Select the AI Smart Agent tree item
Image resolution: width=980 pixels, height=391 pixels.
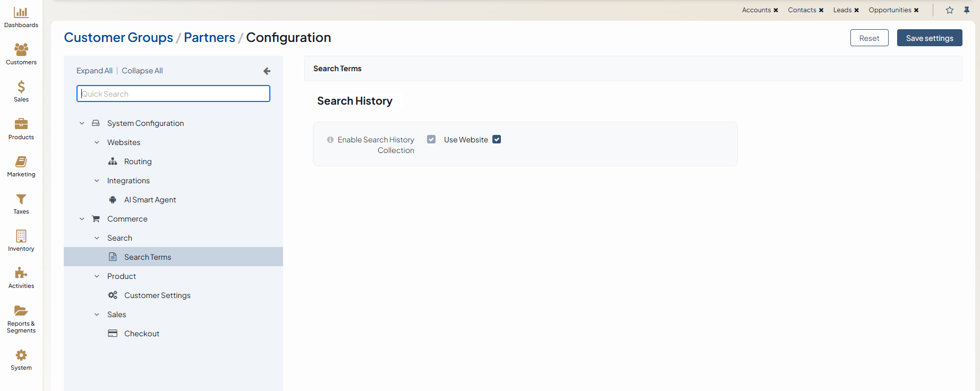coord(150,200)
